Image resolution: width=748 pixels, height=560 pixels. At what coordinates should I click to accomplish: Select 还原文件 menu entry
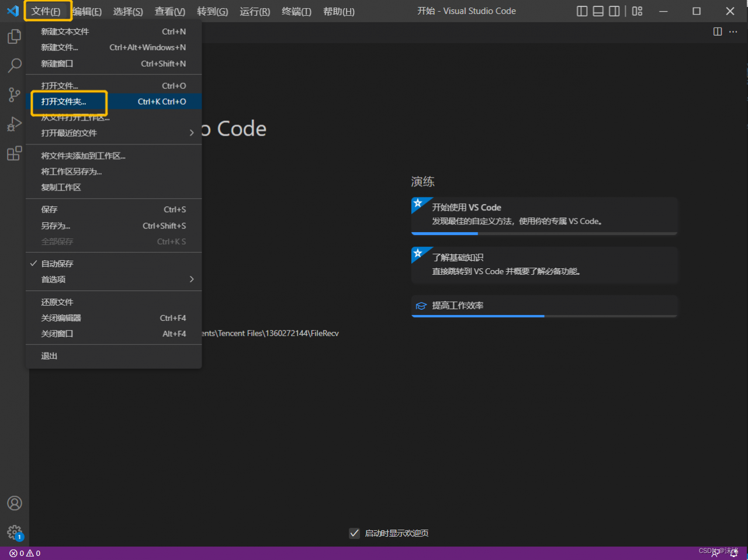click(113, 302)
